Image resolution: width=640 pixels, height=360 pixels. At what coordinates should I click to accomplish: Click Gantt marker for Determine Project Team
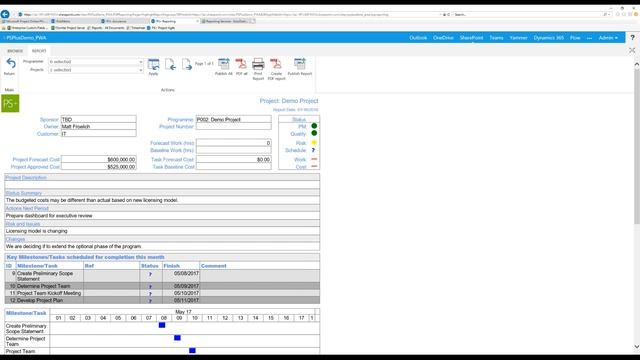(177, 338)
